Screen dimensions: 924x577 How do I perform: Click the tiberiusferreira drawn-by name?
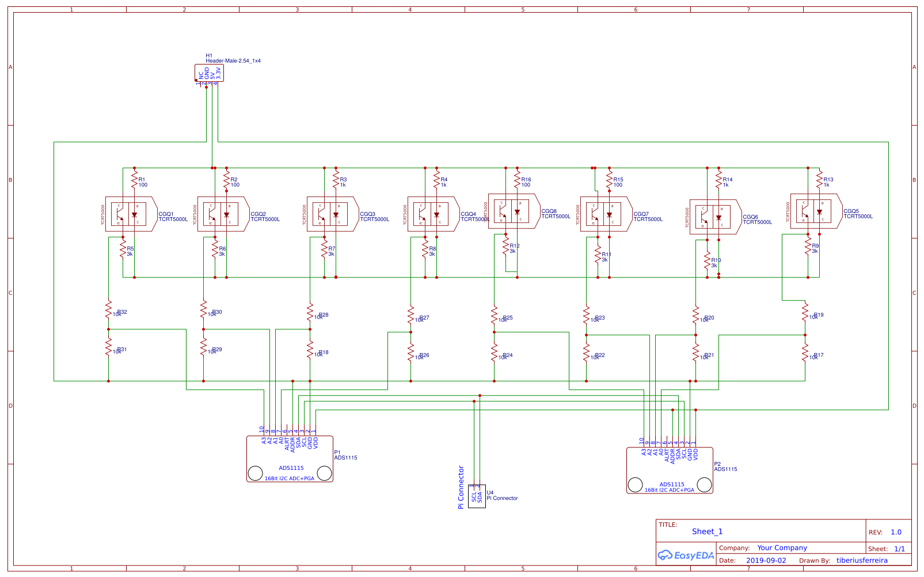pos(861,559)
